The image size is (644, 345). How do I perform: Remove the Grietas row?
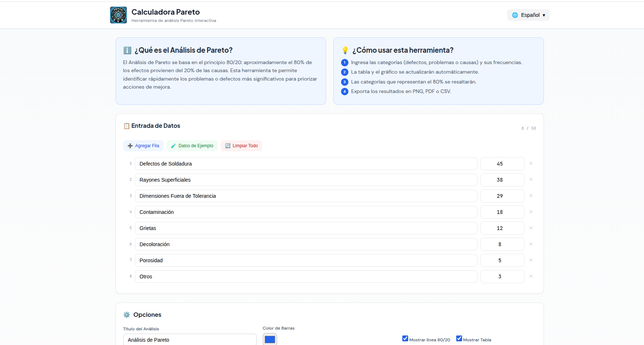[x=531, y=228]
